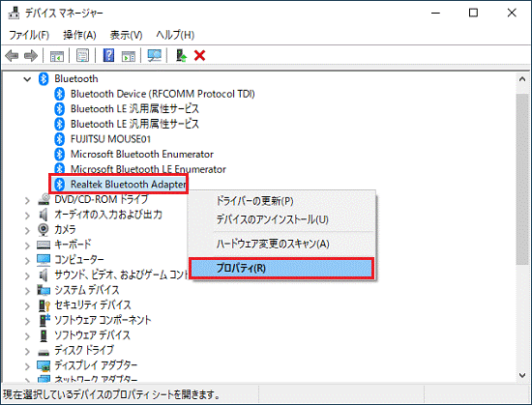Expand the ディスク ドライブ category
The width and height of the screenshot is (532, 405).
pyautogui.click(x=27, y=351)
